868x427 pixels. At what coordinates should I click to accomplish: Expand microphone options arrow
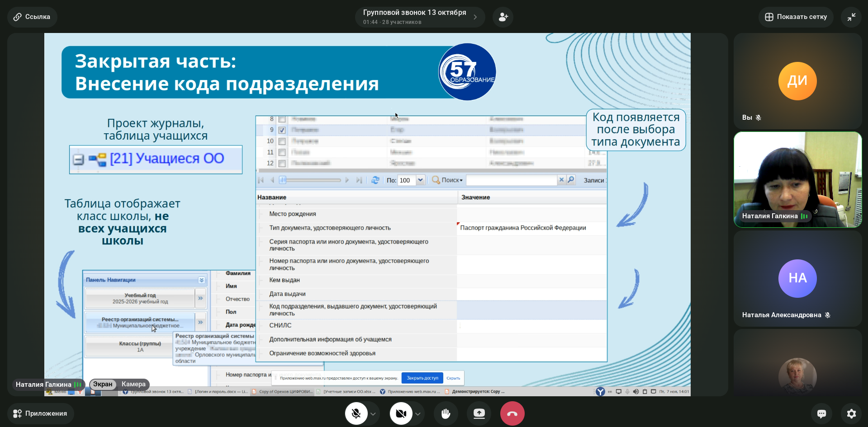coord(373,414)
